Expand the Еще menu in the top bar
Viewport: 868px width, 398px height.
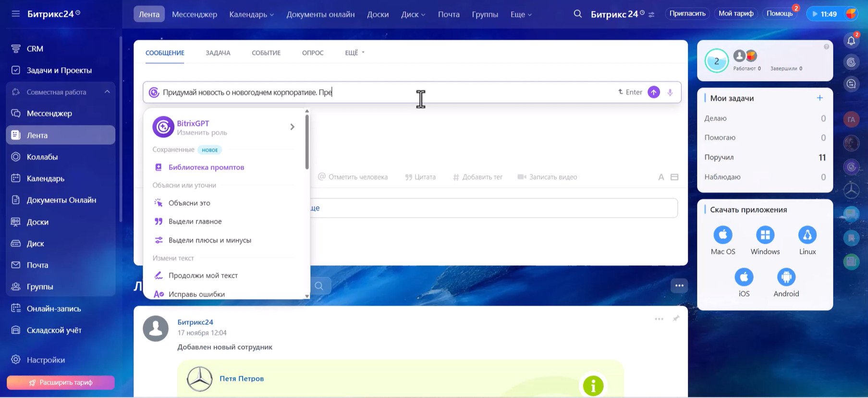[x=521, y=14]
